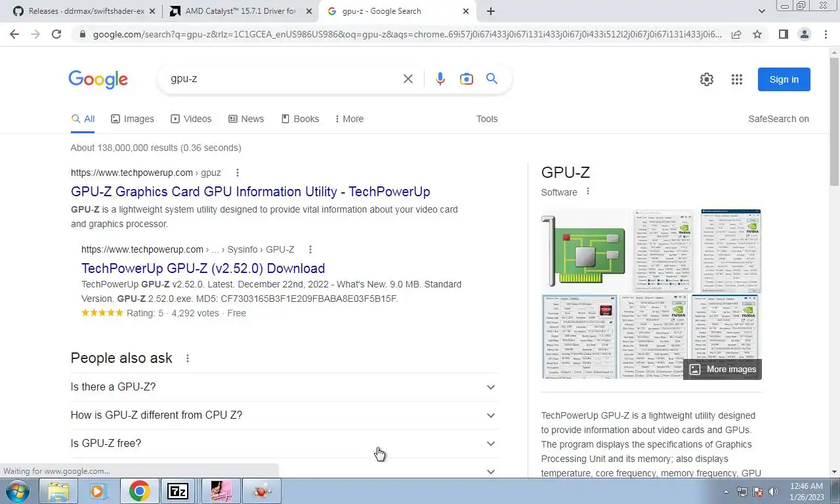Switch to Images results tab

pyautogui.click(x=133, y=119)
